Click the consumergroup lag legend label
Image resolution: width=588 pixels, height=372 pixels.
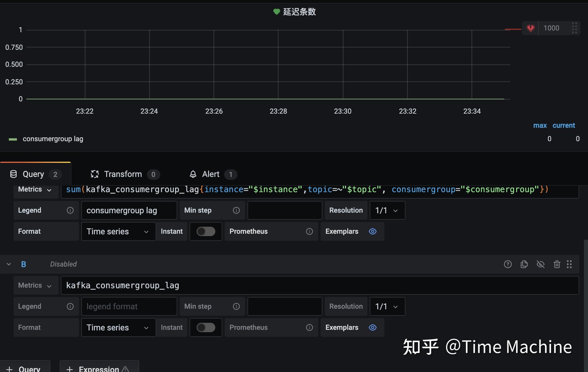pyautogui.click(x=53, y=139)
